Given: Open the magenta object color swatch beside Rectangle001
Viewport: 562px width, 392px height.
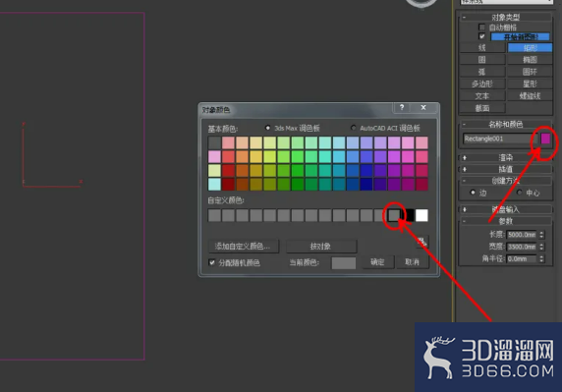Looking at the screenshot, I should [545, 139].
